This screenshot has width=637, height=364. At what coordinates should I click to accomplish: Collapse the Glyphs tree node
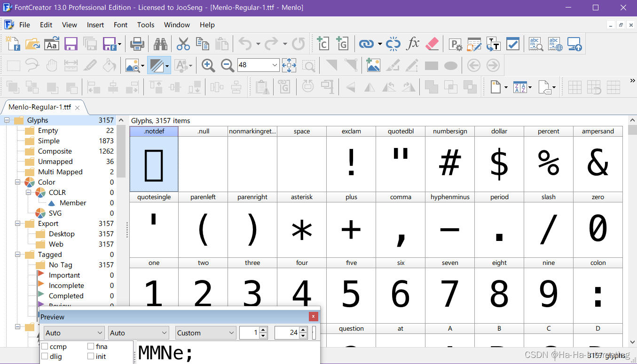(x=7, y=120)
